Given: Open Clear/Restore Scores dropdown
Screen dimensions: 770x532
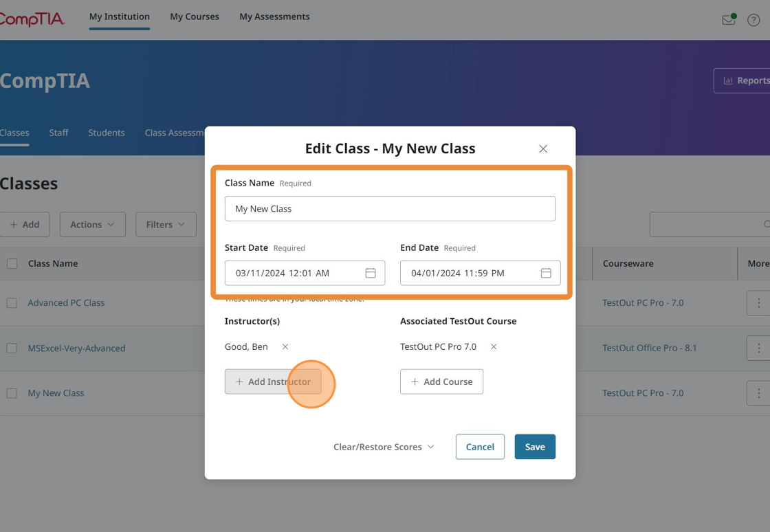Looking at the screenshot, I should click(x=384, y=447).
